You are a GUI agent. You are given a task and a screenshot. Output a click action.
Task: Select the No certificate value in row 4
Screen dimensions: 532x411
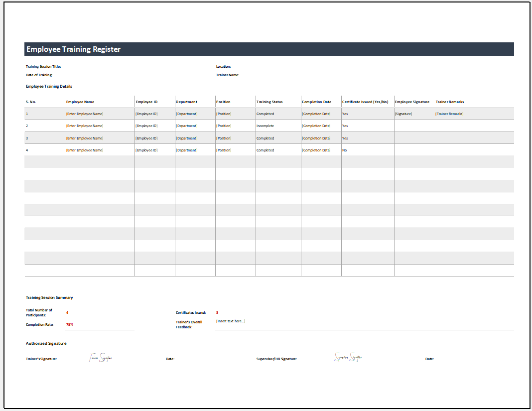point(344,150)
